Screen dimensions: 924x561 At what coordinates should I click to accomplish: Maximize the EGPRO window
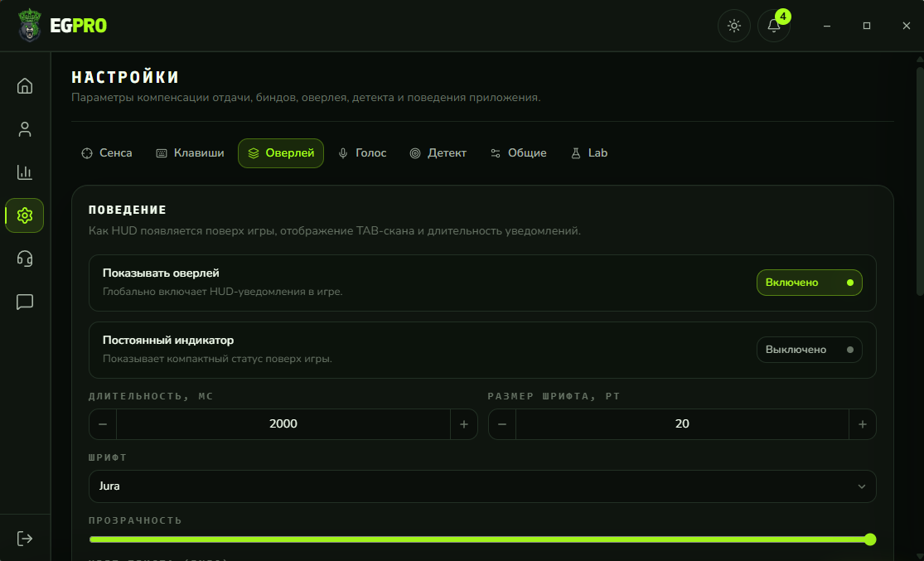[x=866, y=26]
